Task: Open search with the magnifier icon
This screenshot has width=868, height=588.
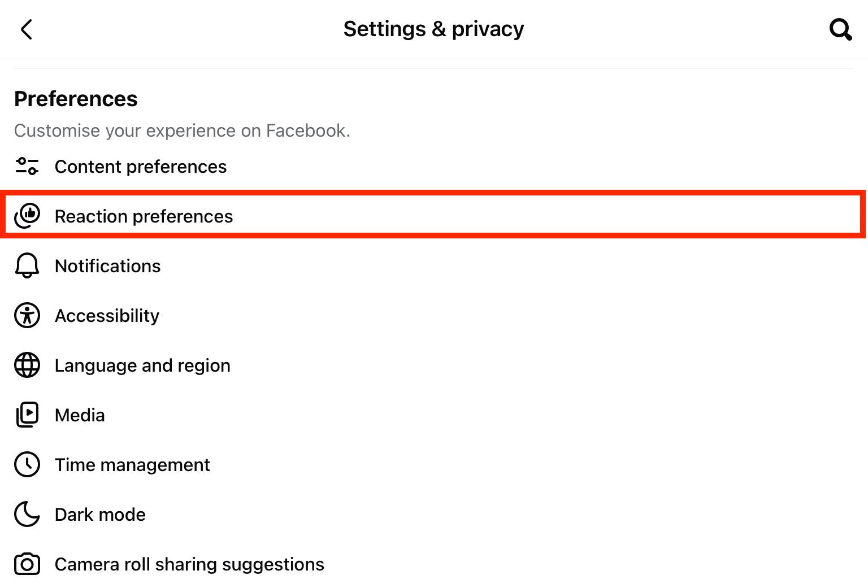Action: [x=840, y=29]
